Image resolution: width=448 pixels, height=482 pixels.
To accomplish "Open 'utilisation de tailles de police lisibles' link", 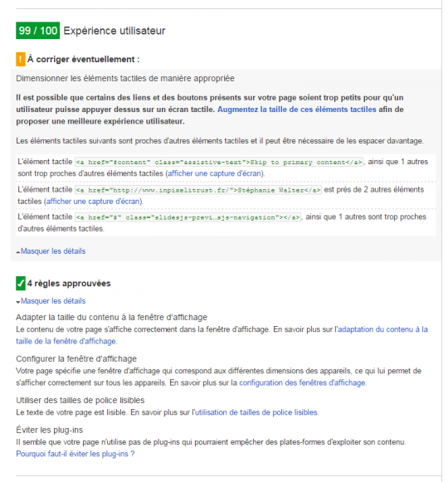I will point(256,412).
